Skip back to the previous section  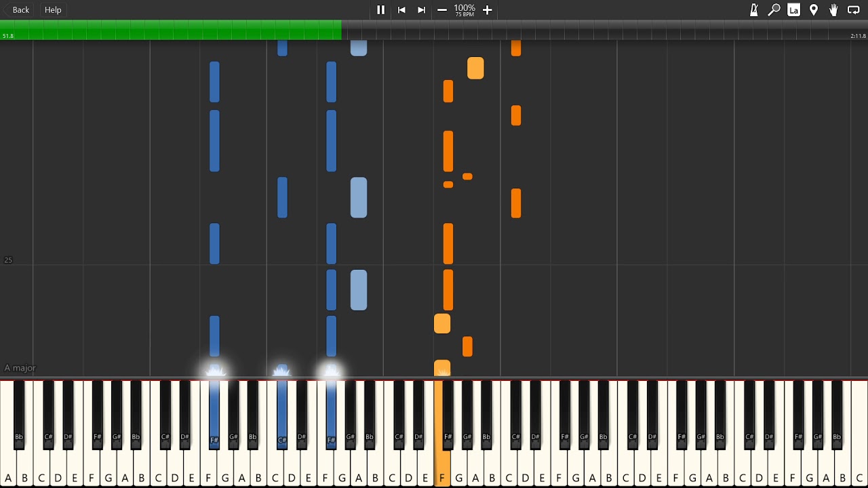401,10
